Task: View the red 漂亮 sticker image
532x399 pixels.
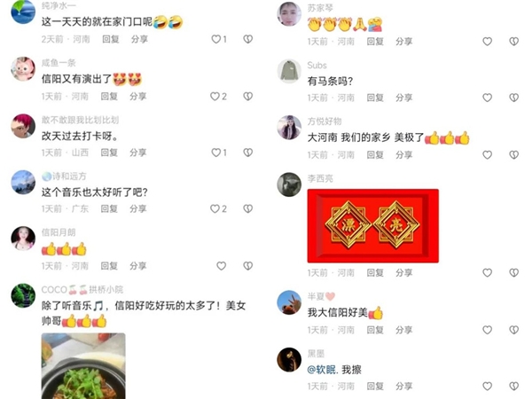Action: pyautogui.click(x=373, y=225)
